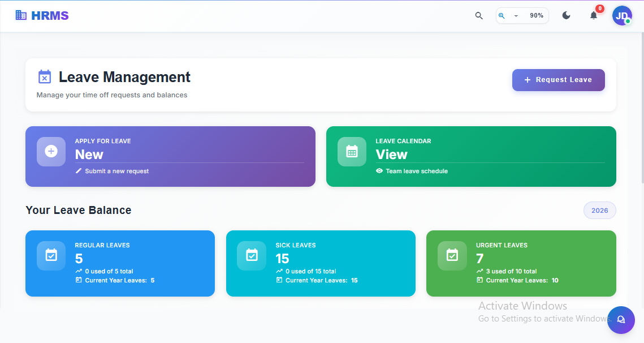Click the calendar icon on Leave Calendar card

coord(352,151)
